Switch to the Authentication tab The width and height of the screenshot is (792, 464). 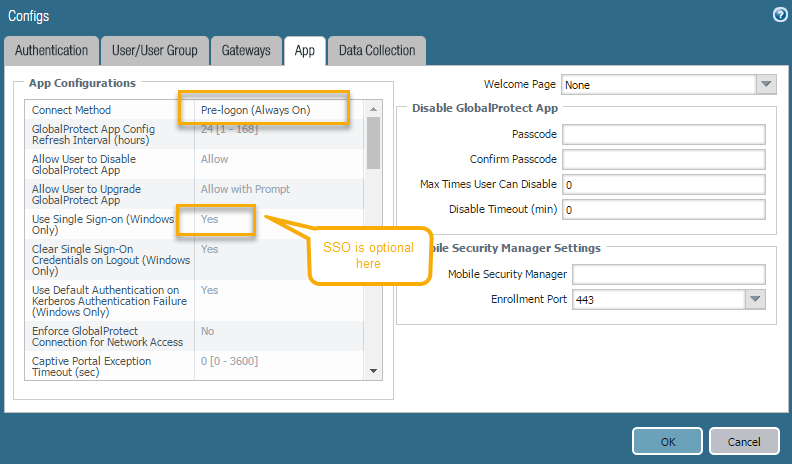coord(52,50)
